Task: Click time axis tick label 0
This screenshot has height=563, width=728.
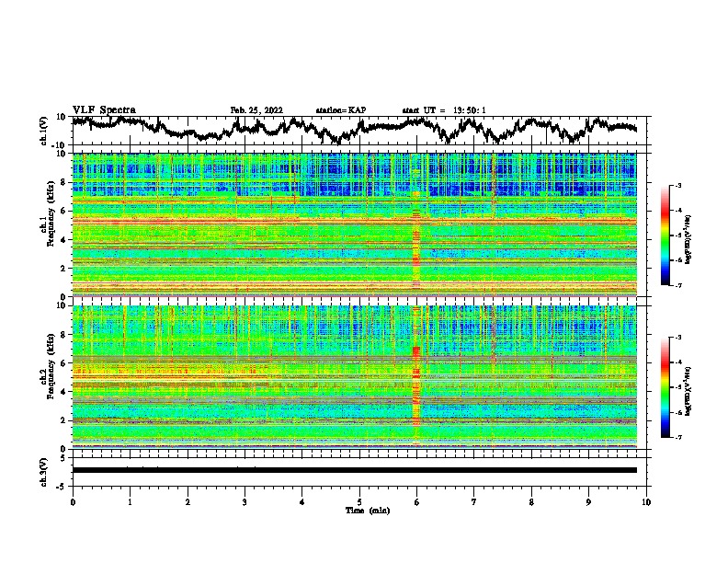Action: [x=73, y=502]
